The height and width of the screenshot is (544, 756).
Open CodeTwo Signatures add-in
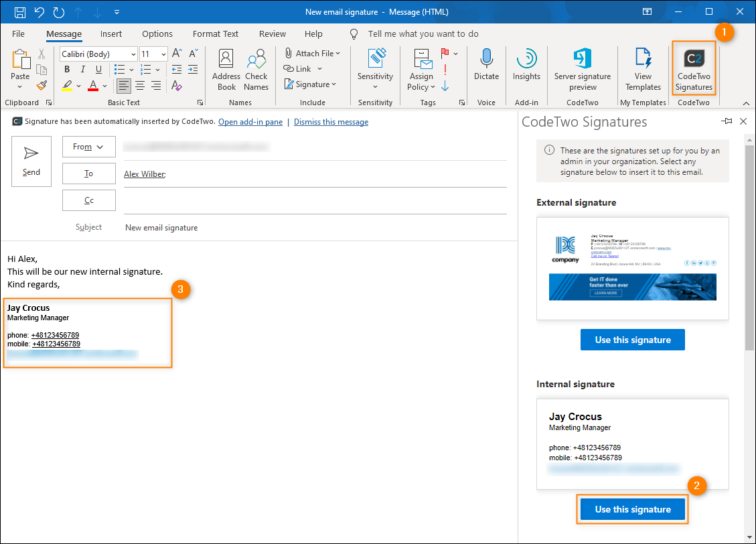pyautogui.click(x=694, y=70)
